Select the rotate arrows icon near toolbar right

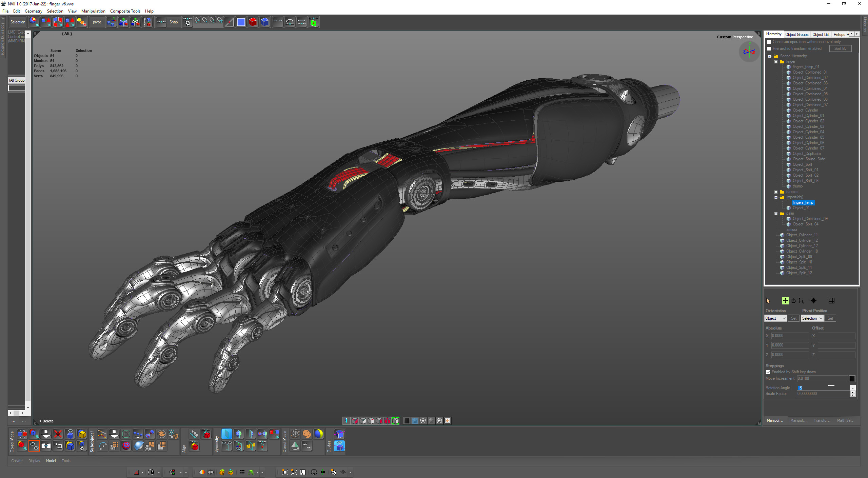coord(290,22)
